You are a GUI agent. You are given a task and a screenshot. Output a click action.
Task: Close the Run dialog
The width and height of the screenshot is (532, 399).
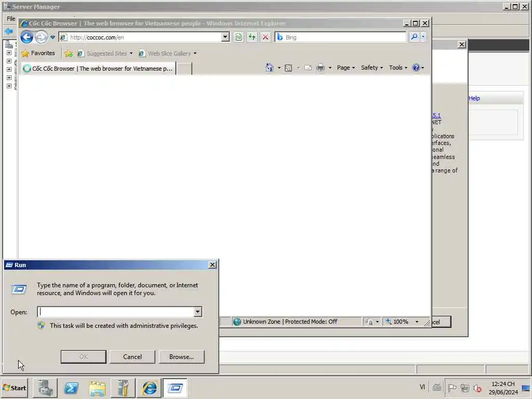[212, 265]
